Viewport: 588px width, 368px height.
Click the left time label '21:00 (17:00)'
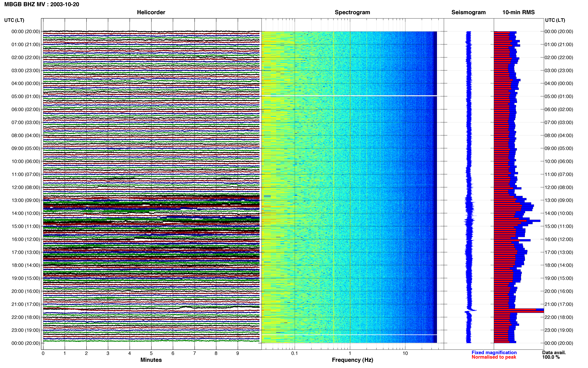point(26,304)
